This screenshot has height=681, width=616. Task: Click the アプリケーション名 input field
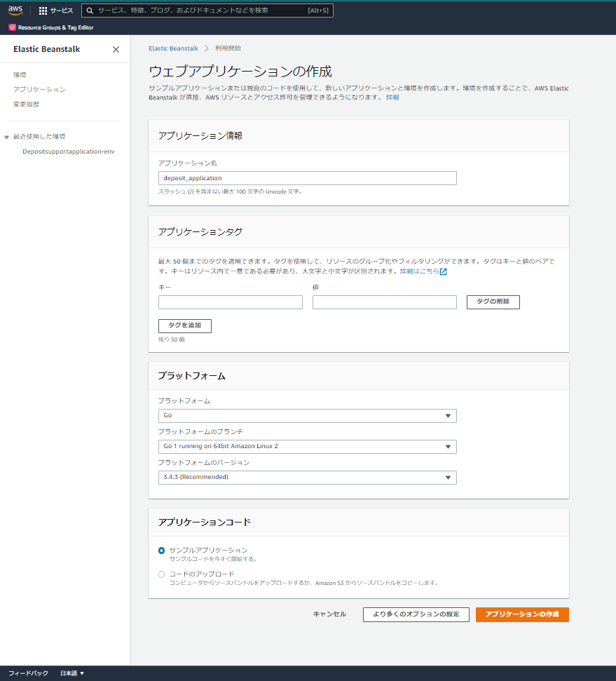coord(308,178)
